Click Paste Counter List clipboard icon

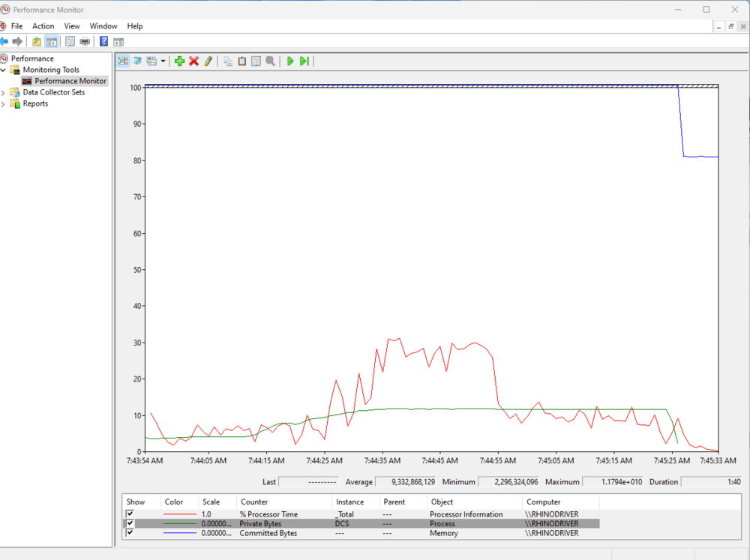242,61
